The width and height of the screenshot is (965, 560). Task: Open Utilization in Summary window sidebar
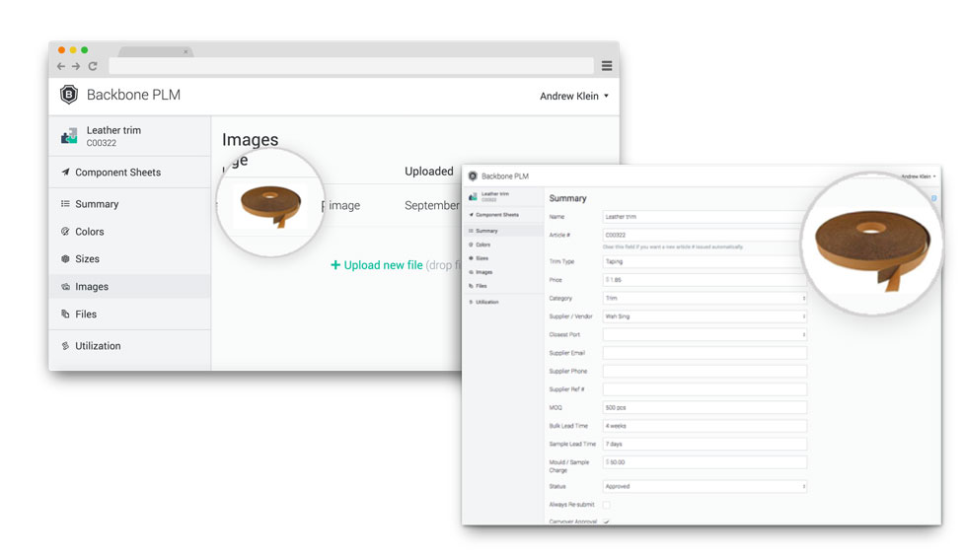[486, 303]
